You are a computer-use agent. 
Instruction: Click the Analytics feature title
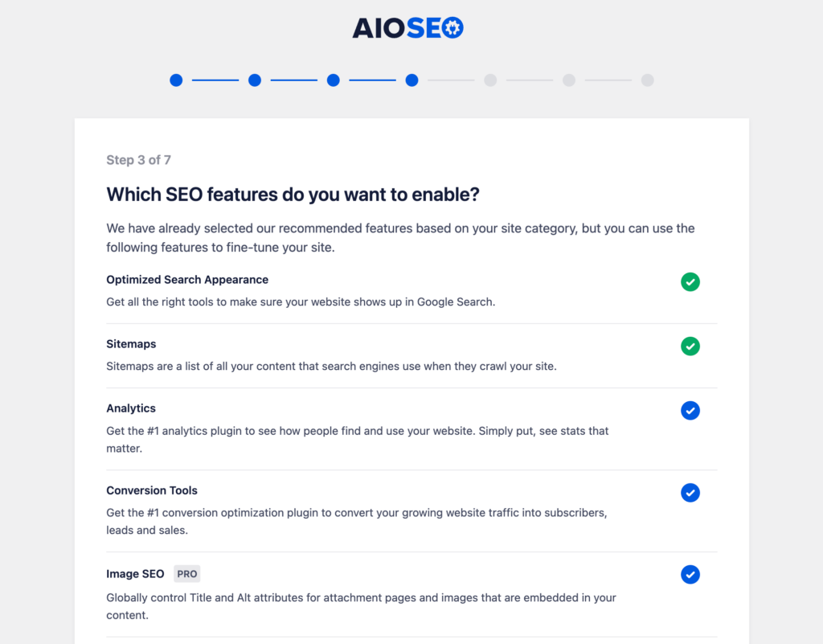(x=130, y=408)
